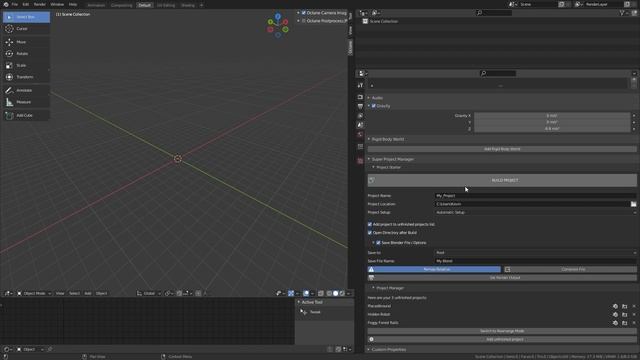Browse folder for Project Location
Screen dimensions: 640x360
point(633,204)
